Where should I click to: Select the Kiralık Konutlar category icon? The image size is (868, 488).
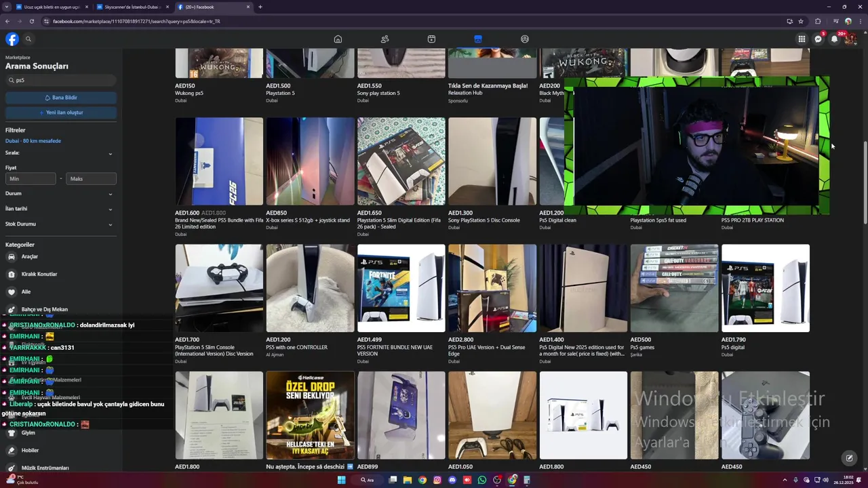click(x=12, y=274)
